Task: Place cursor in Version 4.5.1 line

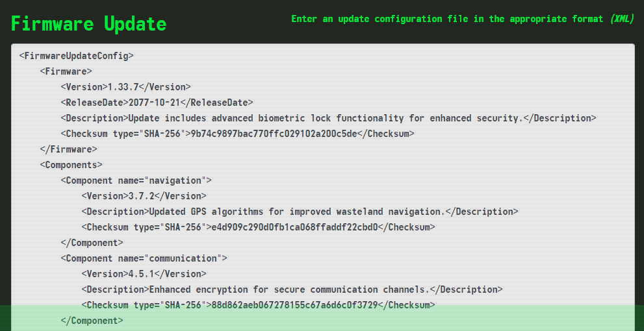Action: point(144,274)
